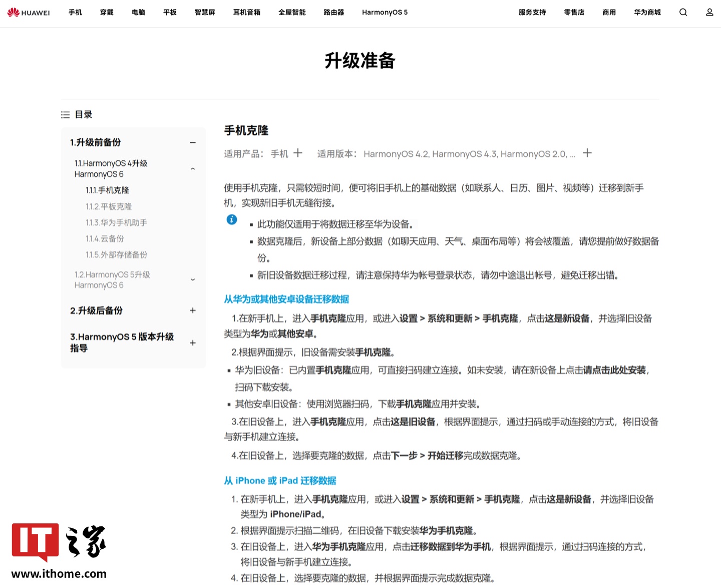Expand the plus icon next to 适用产品

(x=298, y=153)
